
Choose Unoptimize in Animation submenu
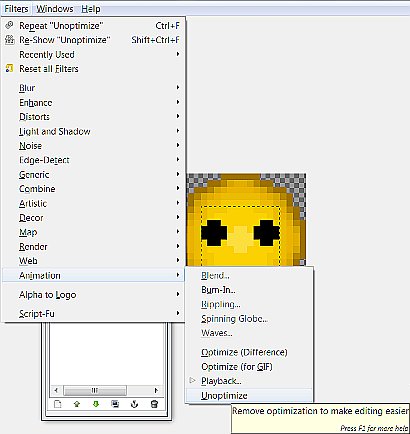(249, 396)
